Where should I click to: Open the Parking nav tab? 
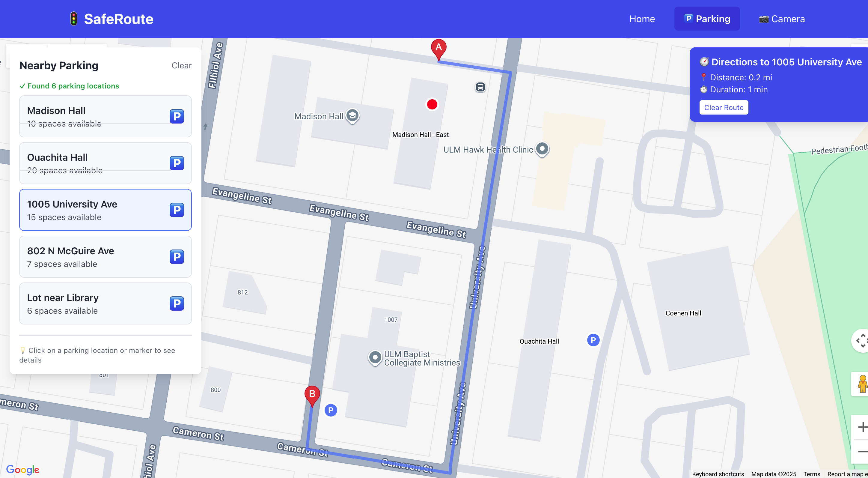click(x=707, y=19)
